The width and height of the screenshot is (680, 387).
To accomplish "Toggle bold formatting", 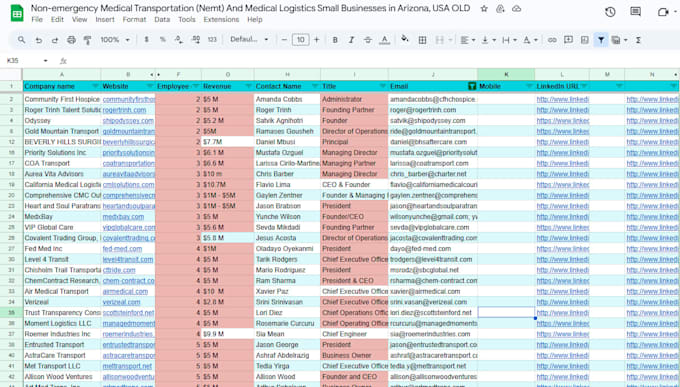I will coord(335,40).
